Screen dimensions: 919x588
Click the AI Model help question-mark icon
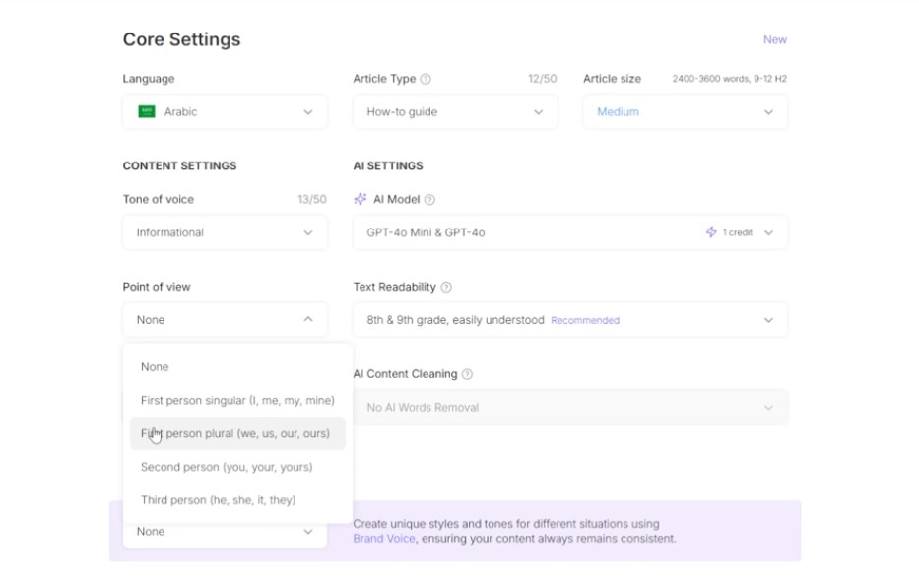[x=429, y=200]
